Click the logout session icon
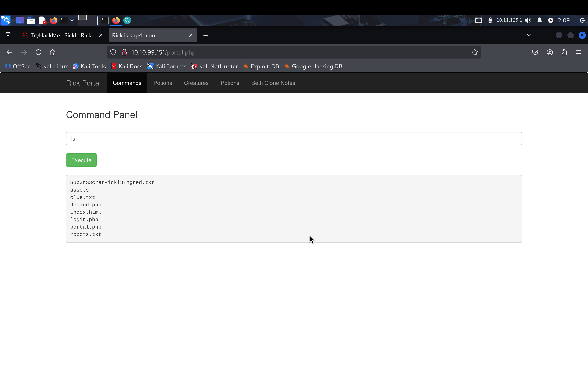This screenshot has width=588, height=382. [x=582, y=20]
